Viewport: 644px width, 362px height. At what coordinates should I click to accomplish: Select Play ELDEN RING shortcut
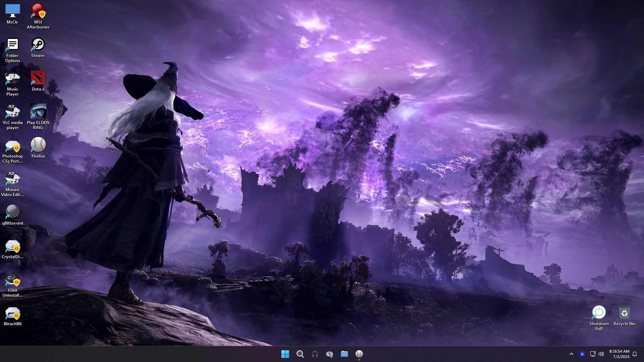(x=38, y=117)
